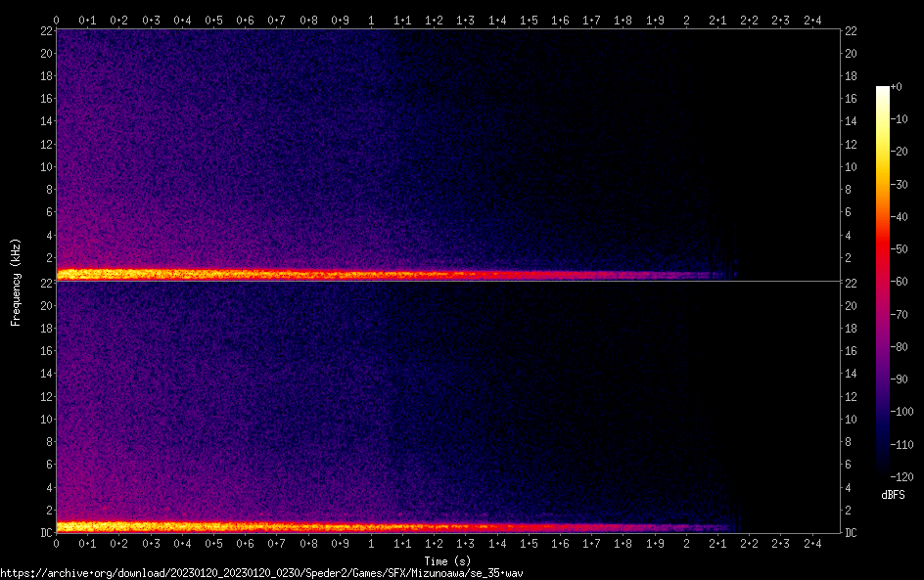This screenshot has height=580, width=924.
Task: Click the 0.5 tick on the top time axis
Action: pos(213,20)
